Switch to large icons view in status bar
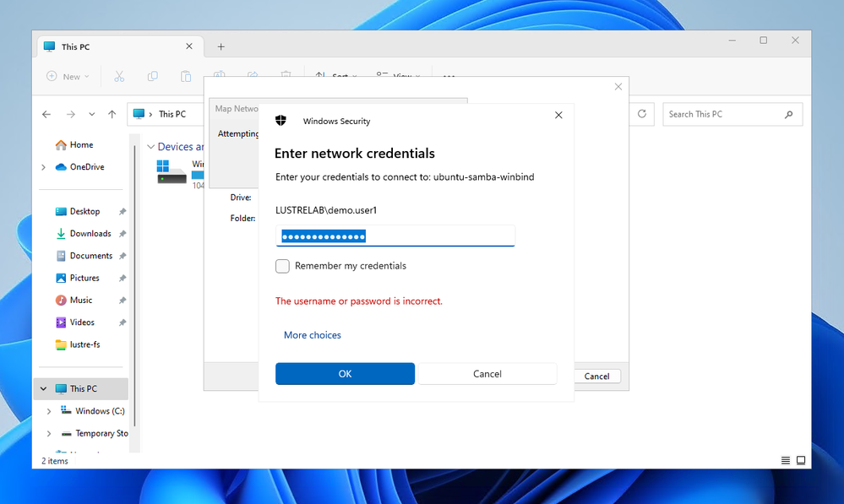The image size is (844, 504). pyautogui.click(x=801, y=460)
